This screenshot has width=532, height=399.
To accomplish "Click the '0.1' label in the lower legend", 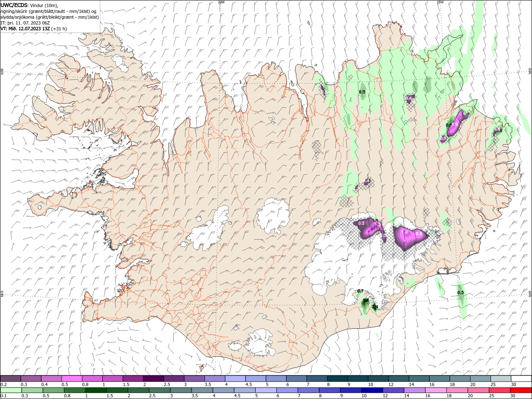I will [x=3, y=396].
